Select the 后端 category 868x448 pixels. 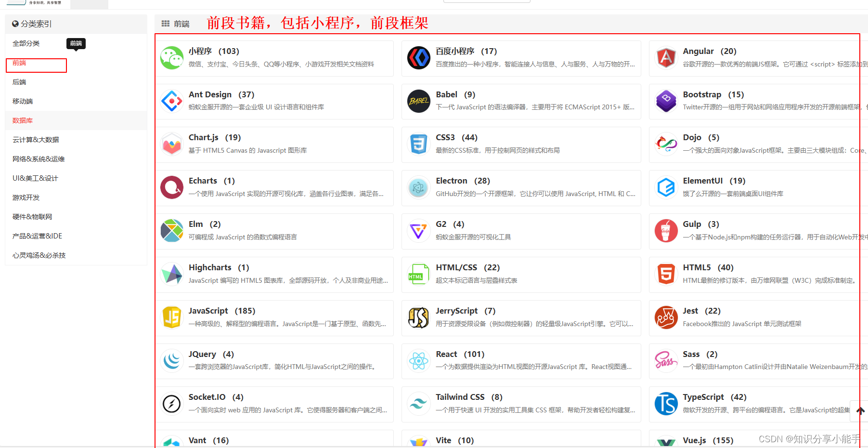[x=19, y=82]
